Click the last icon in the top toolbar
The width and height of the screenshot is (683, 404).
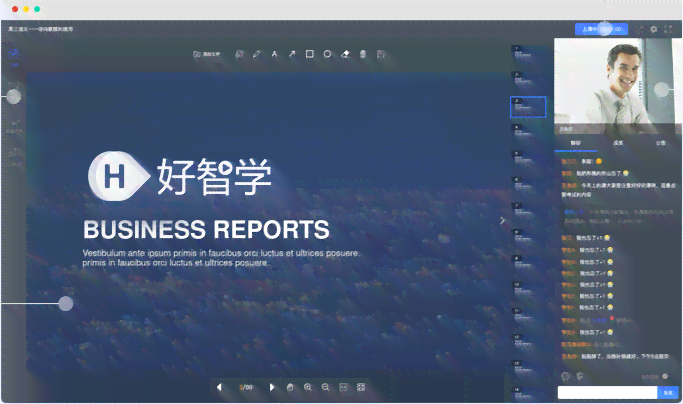pyautogui.click(x=381, y=54)
